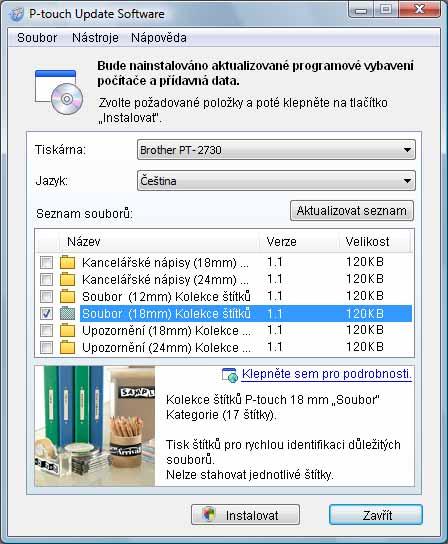Click the checkbox column header
The width and height of the screenshot is (448, 544).
(47, 241)
